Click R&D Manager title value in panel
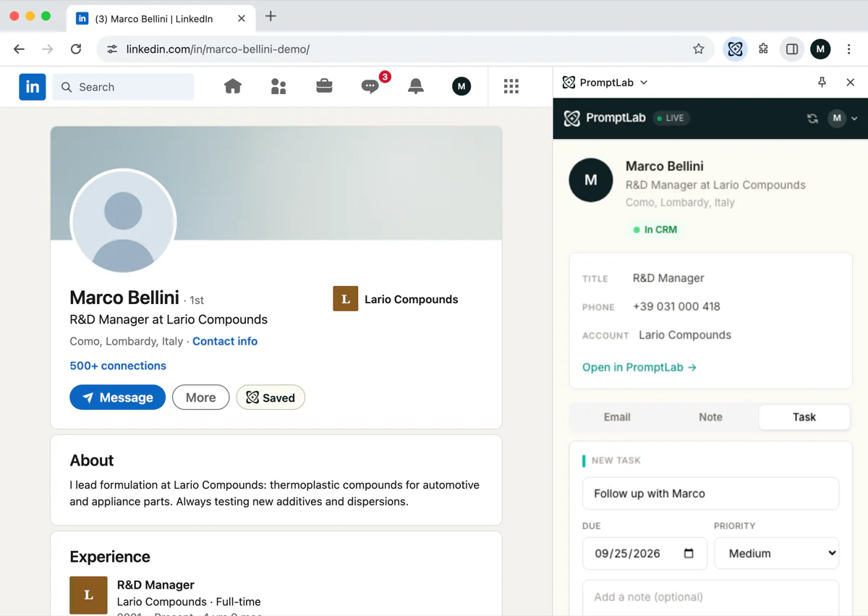 point(668,278)
